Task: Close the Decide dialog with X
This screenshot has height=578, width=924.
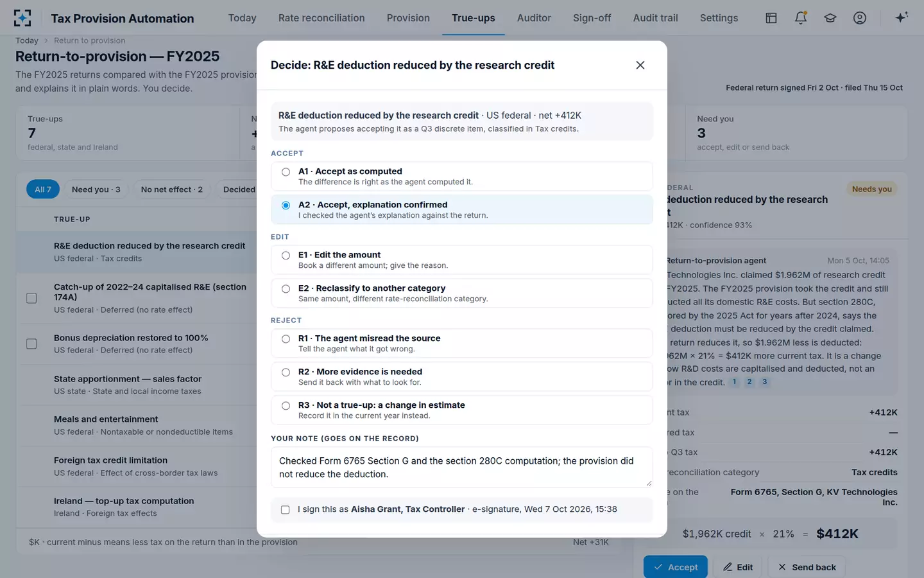Action: 640,65
